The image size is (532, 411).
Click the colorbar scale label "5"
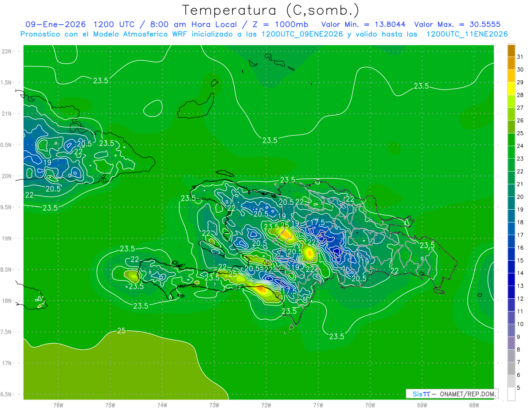[x=518, y=388]
